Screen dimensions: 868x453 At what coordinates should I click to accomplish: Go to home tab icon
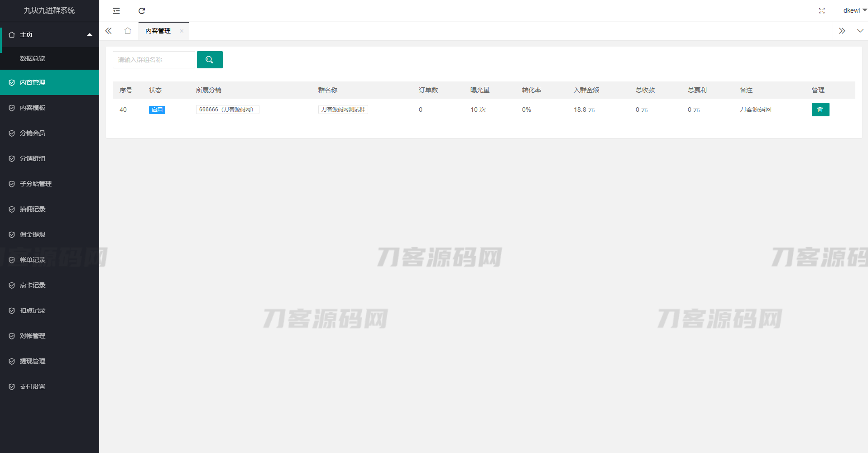click(128, 31)
